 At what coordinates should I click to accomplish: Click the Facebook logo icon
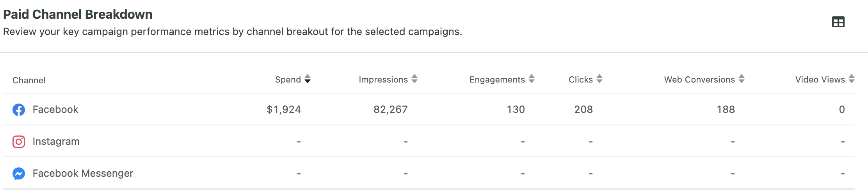click(19, 110)
